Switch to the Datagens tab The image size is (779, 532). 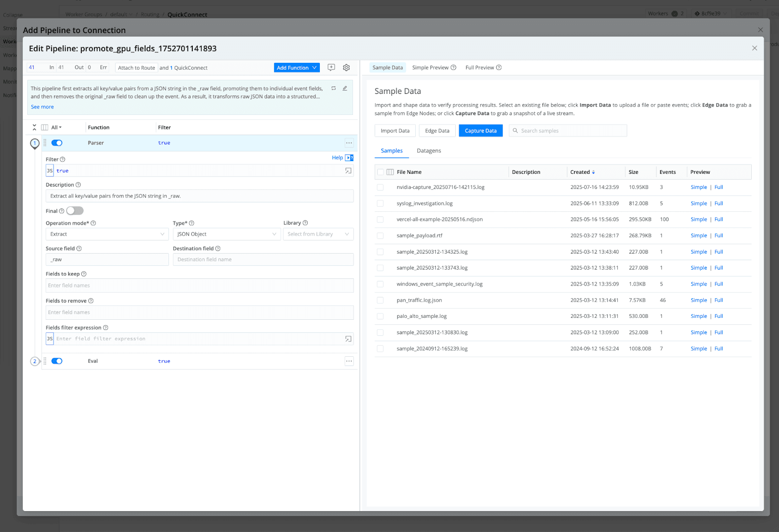[x=428, y=151]
